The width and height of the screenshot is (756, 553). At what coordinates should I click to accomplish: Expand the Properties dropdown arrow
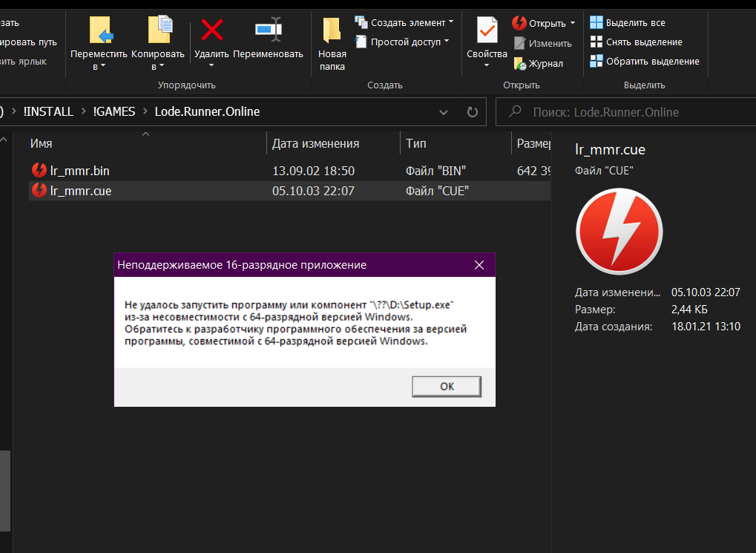pyautogui.click(x=487, y=65)
